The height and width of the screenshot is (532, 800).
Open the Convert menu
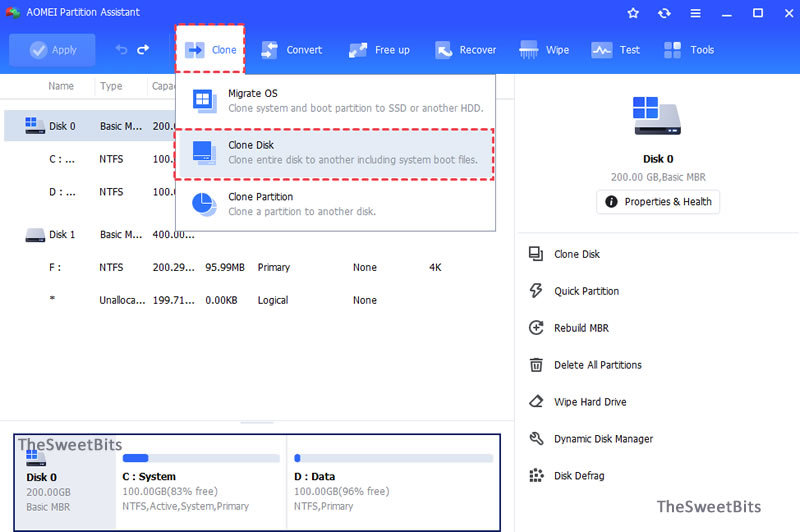[x=291, y=50]
